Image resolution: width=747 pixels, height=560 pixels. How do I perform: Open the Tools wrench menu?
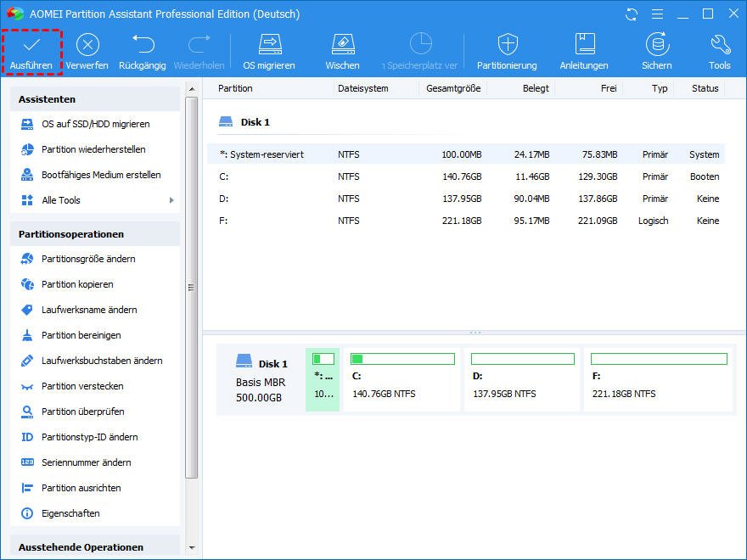(719, 45)
